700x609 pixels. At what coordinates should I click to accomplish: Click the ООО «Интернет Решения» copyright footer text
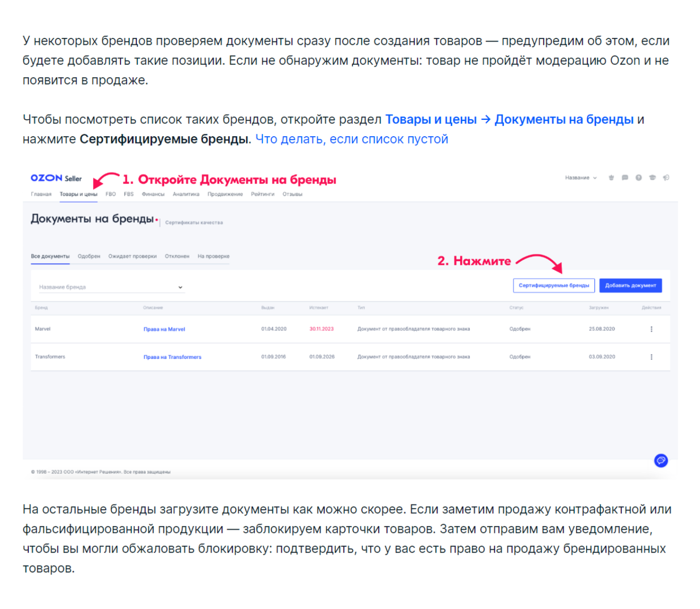[100, 472]
